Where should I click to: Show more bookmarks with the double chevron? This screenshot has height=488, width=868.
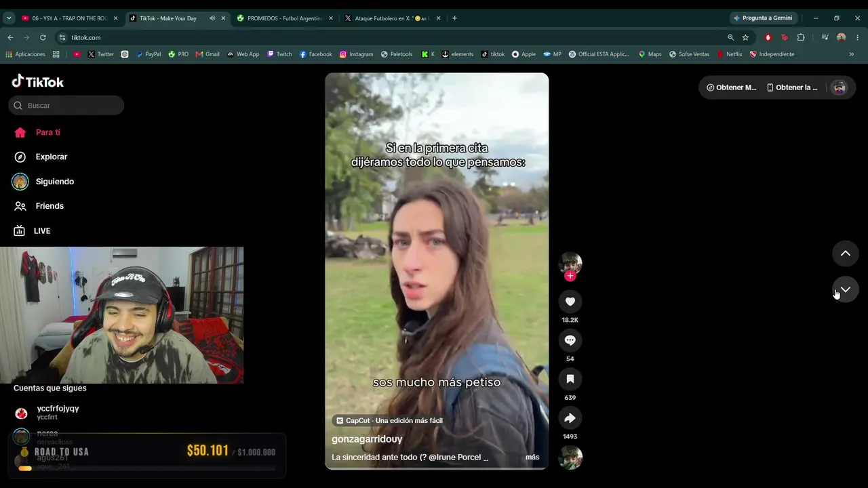[852, 54]
